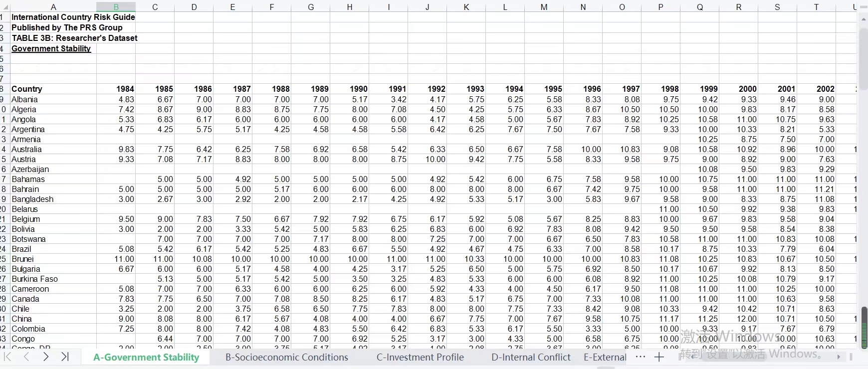
Task: Select column H header
Action: [x=350, y=7]
